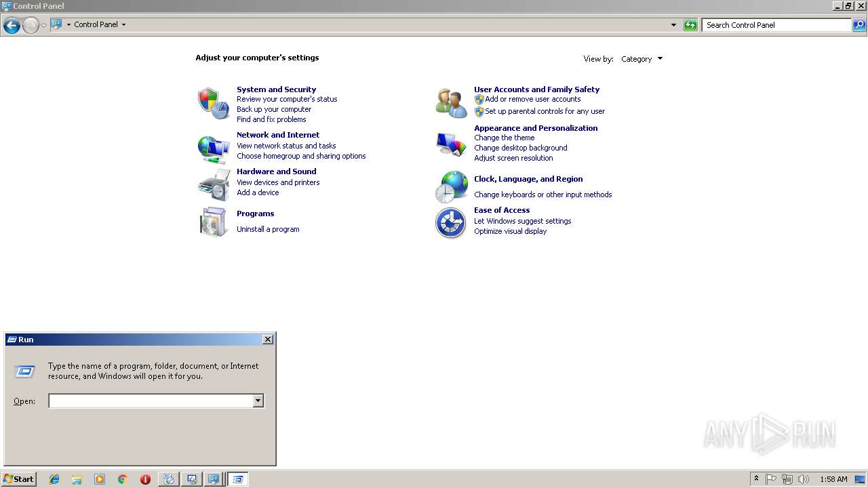Close the Run dialog

coord(268,340)
